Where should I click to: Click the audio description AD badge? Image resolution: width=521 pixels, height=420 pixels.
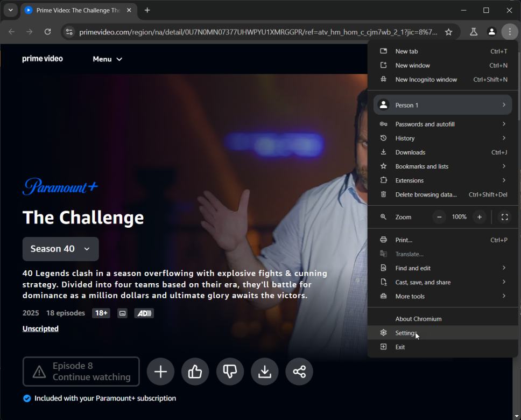coord(144,313)
